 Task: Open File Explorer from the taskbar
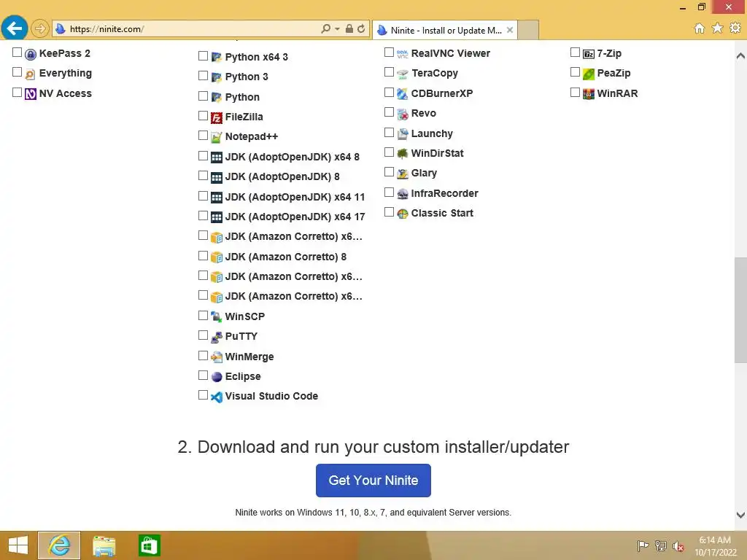click(104, 545)
